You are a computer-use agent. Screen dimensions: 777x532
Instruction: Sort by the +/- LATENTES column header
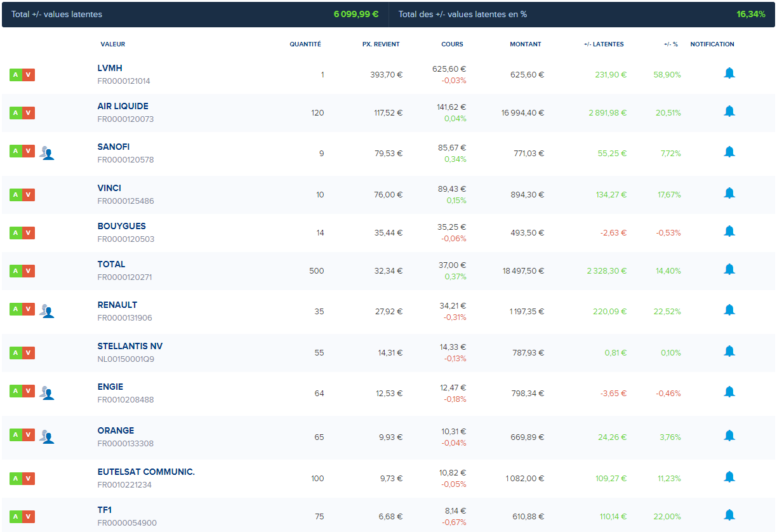tap(603, 44)
